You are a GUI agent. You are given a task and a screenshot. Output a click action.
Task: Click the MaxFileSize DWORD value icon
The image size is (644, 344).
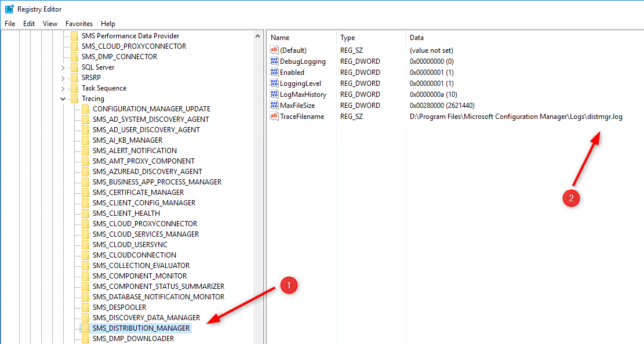[274, 105]
